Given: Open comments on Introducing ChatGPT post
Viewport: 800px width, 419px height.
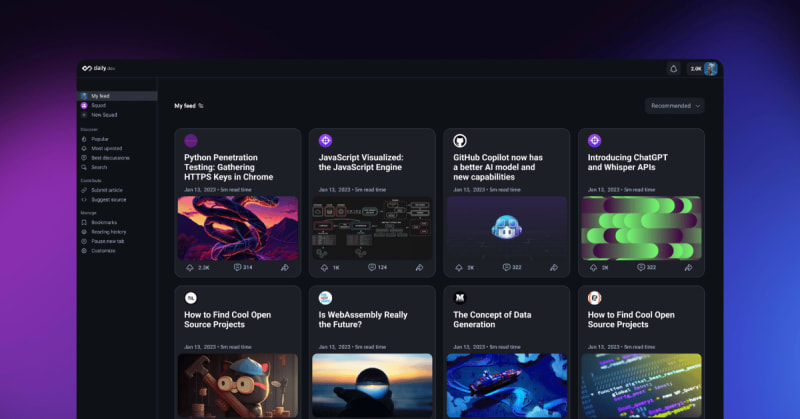Looking at the screenshot, I should pos(641,267).
